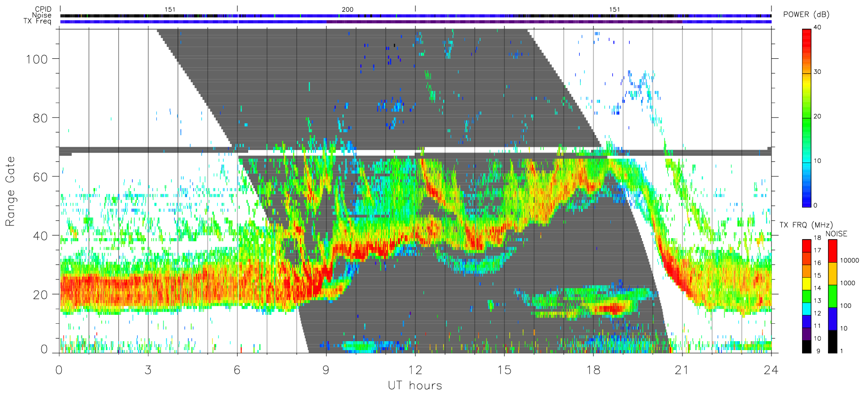Select the 'POWER (dB)' legend title
The height and width of the screenshot is (400, 868).
point(806,15)
